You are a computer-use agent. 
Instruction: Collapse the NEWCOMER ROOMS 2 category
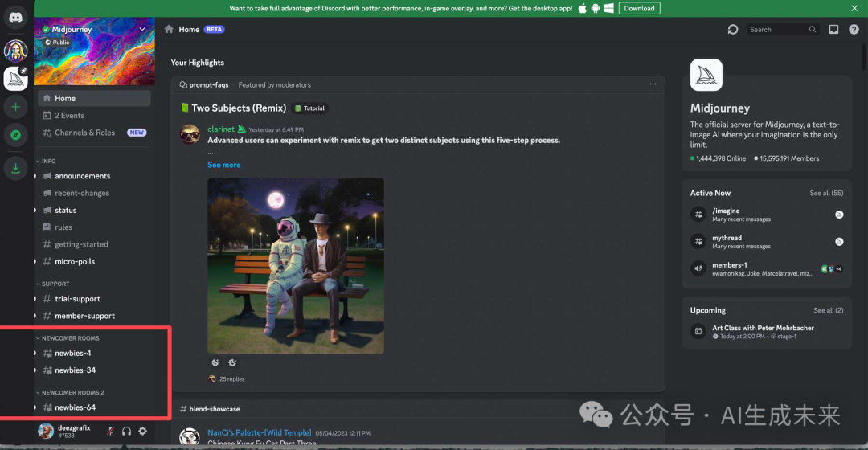click(70, 392)
